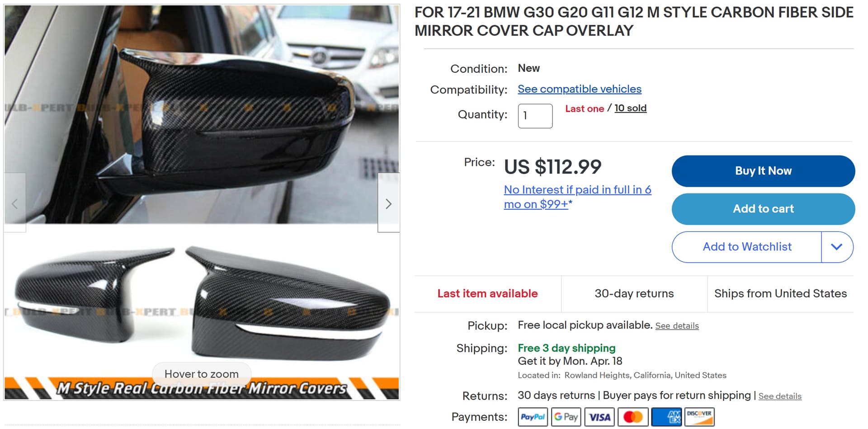Click the PayPal payment icon

pyautogui.click(x=533, y=417)
